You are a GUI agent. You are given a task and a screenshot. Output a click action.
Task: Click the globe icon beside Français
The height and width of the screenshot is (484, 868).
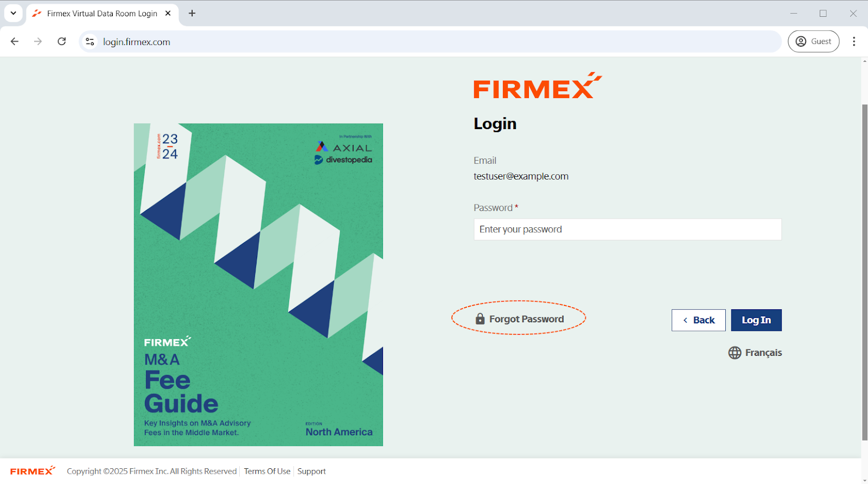735,353
